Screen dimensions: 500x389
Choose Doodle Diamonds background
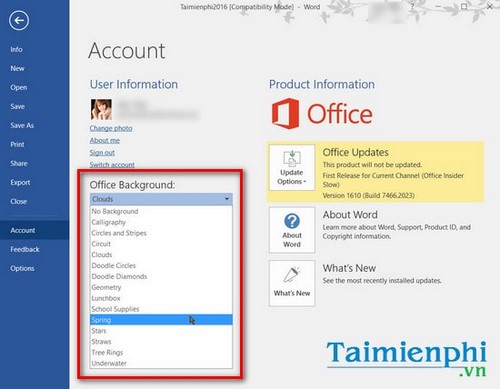(161, 276)
